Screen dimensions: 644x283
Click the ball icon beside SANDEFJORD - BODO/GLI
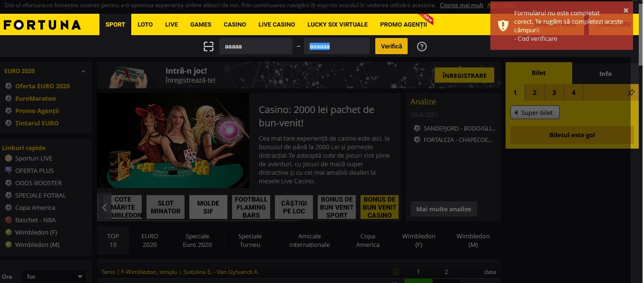coord(417,128)
